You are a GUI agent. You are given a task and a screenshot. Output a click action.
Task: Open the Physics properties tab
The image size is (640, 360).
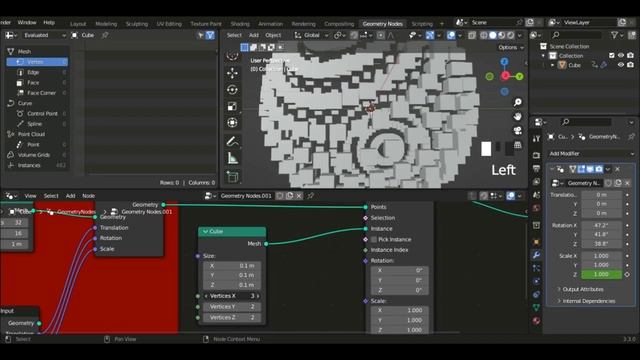click(x=536, y=281)
